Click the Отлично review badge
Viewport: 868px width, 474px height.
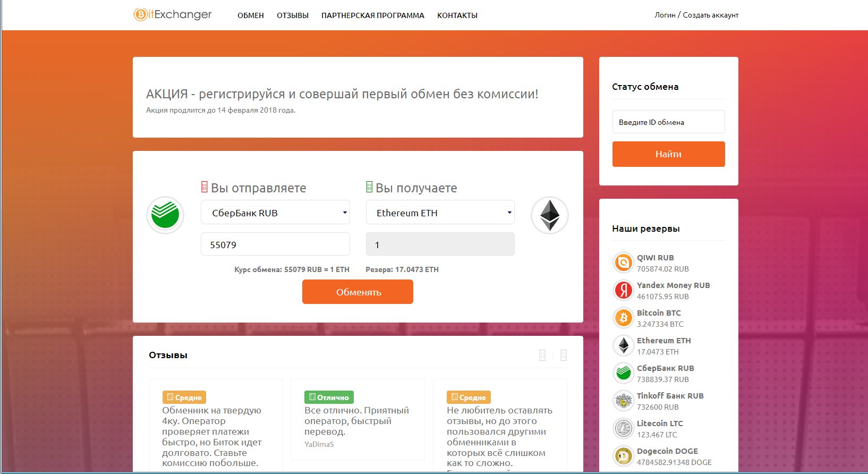329,397
